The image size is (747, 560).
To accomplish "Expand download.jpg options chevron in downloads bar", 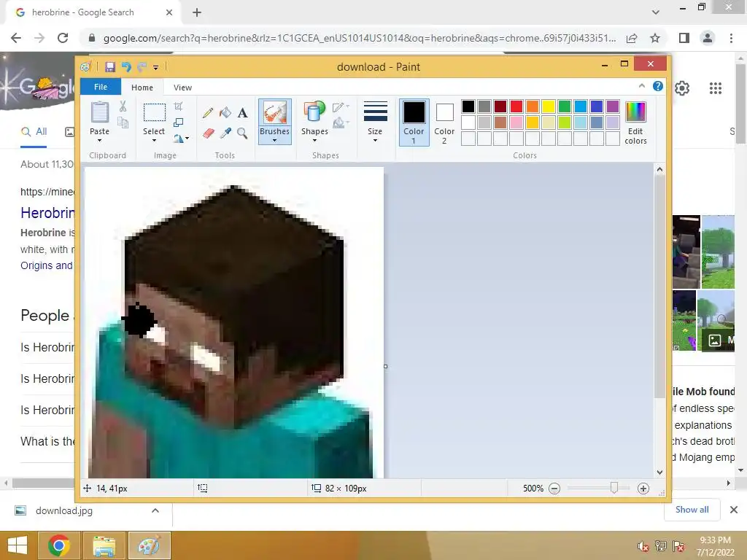I will point(155,510).
